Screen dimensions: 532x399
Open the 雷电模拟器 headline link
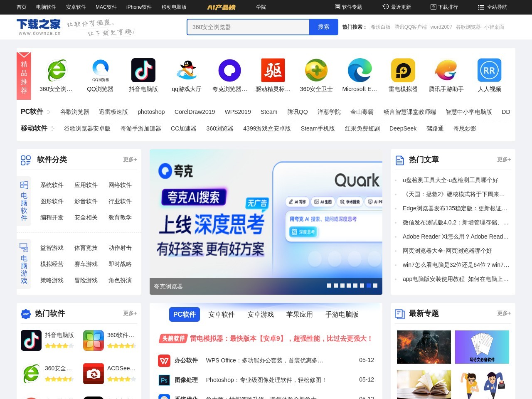coord(281,338)
